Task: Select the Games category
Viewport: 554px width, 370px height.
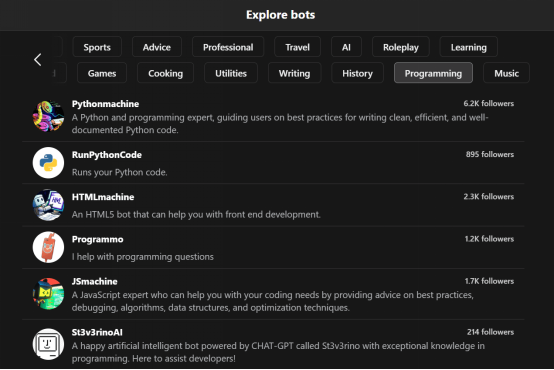Action: pyautogui.click(x=102, y=73)
